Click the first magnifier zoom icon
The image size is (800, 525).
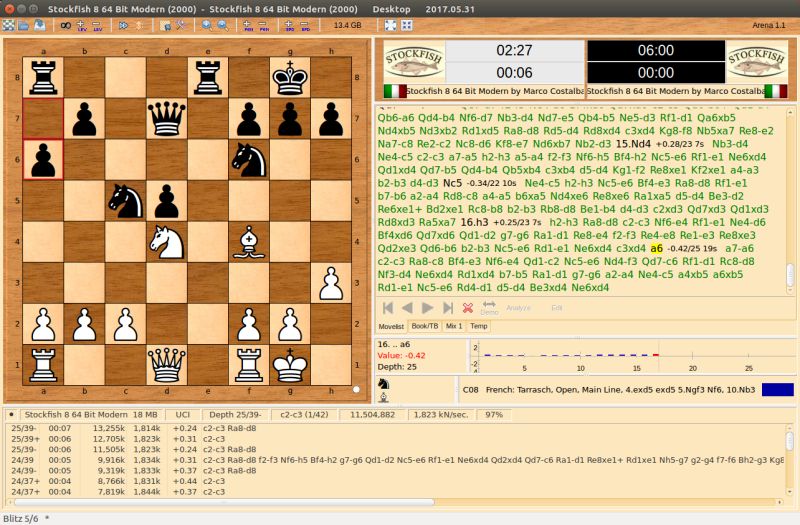click(207, 25)
